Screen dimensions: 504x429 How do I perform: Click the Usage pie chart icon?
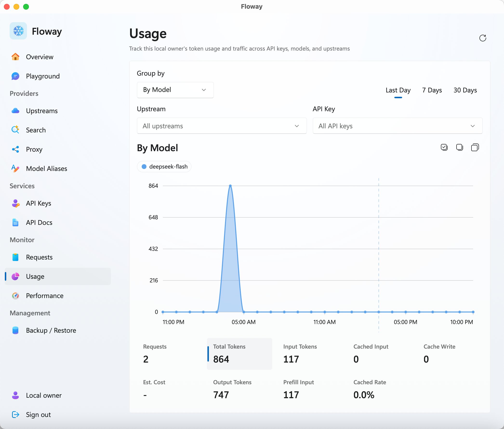coord(15,276)
